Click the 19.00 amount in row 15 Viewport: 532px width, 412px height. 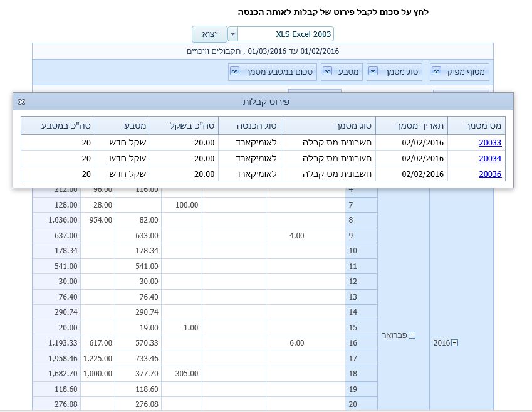[149, 328]
